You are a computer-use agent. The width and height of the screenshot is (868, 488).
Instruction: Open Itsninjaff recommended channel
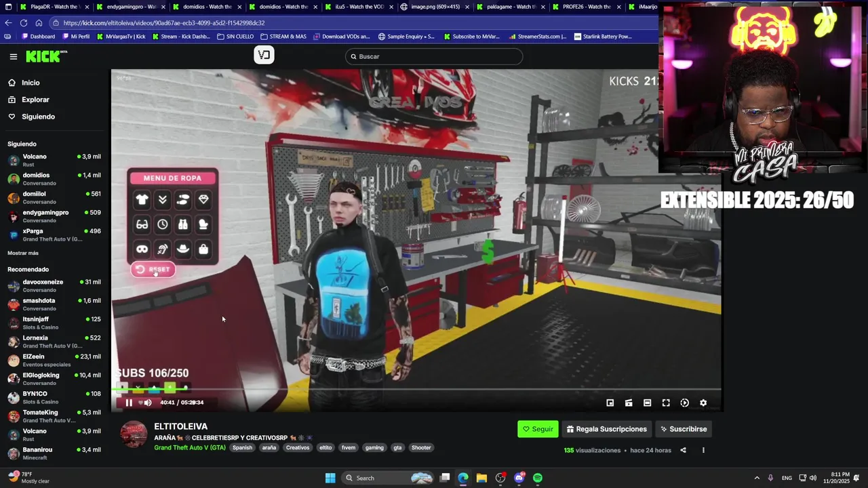(54, 323)
